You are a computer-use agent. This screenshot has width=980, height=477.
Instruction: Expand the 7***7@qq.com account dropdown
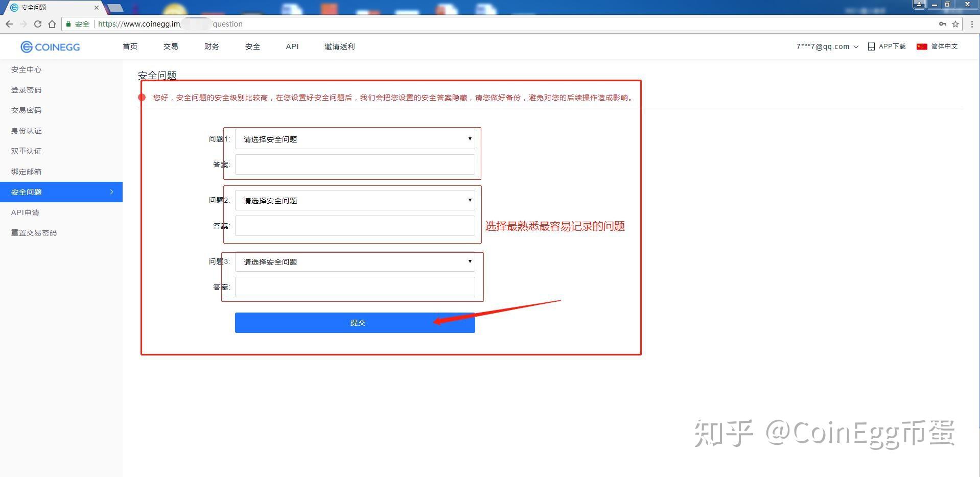827,46
